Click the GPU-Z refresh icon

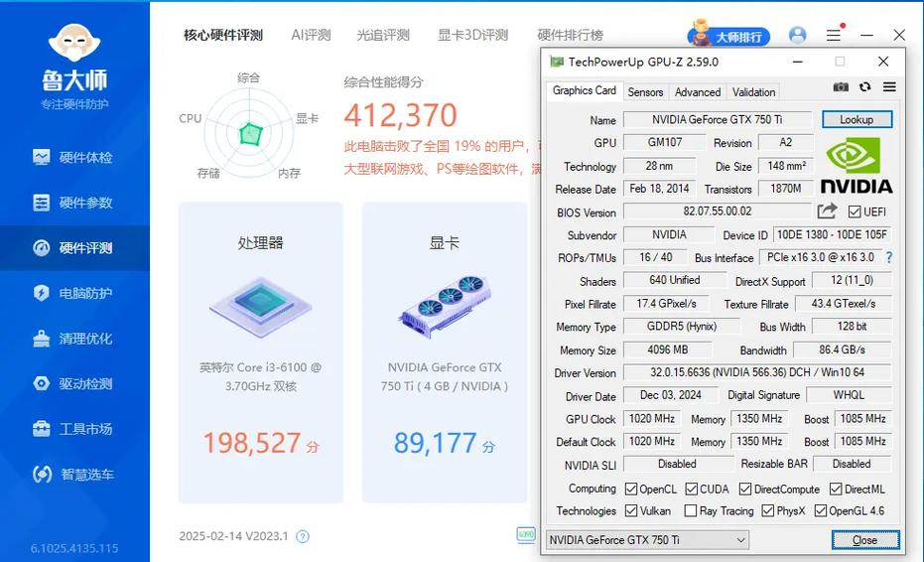(x=865, y=87)
